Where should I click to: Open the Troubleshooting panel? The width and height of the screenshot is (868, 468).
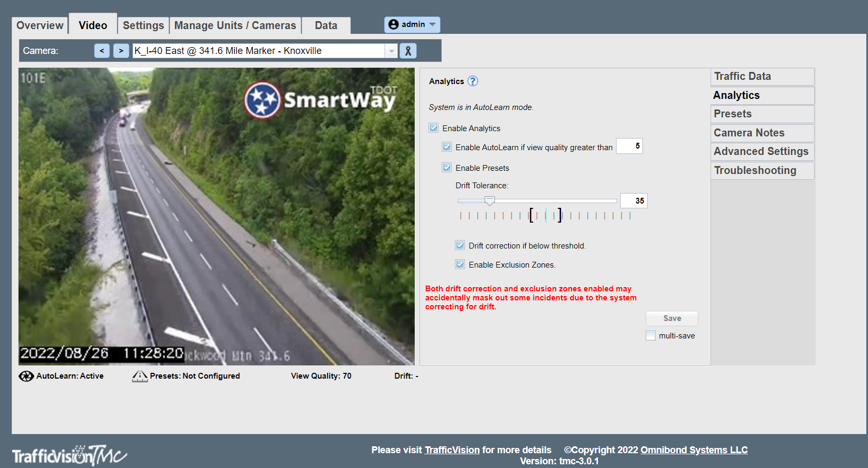(x=762, y=170)
